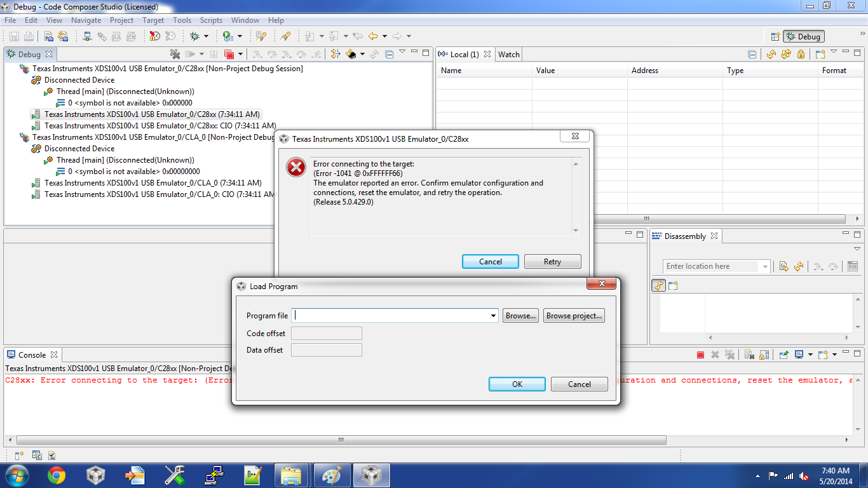Click the Address column header
Image resolution: width=868 pixels, height=488 pixels.
point(675,71)
